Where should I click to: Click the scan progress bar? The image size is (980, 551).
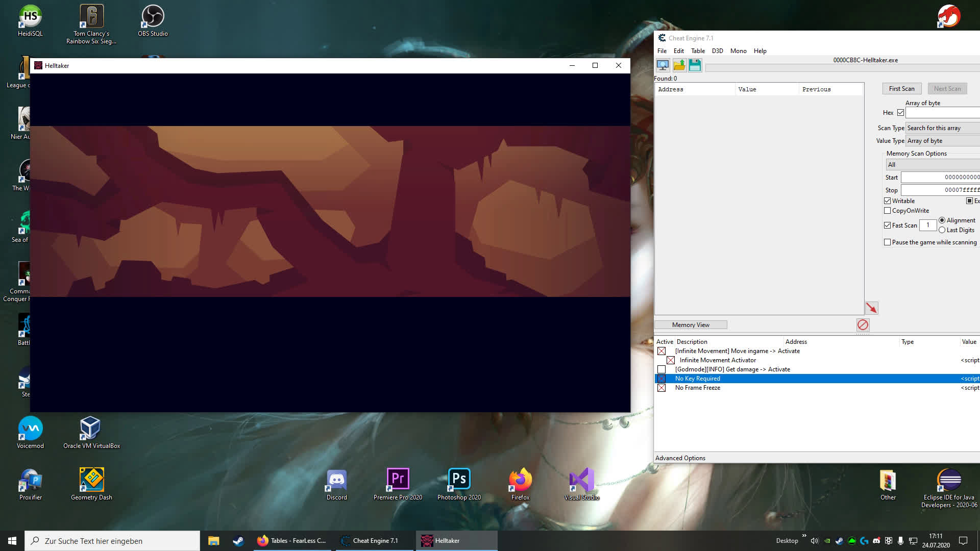[x=842, y=68]
